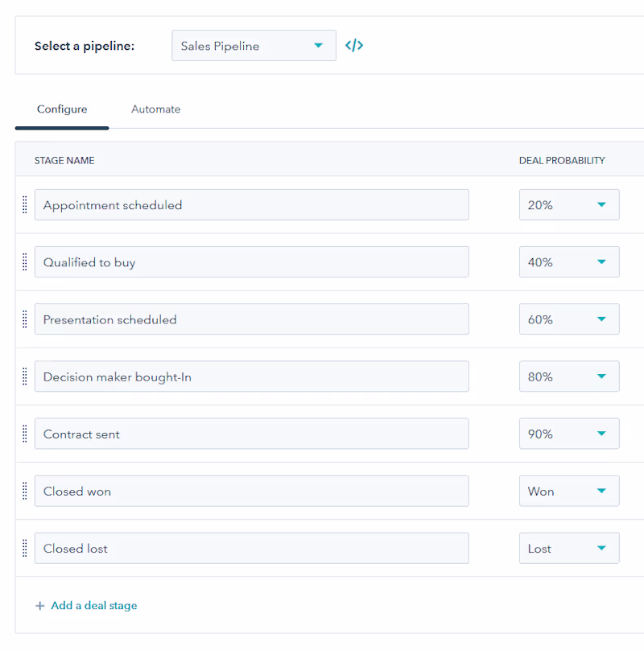Select the Configure tab

pos(62,109)
